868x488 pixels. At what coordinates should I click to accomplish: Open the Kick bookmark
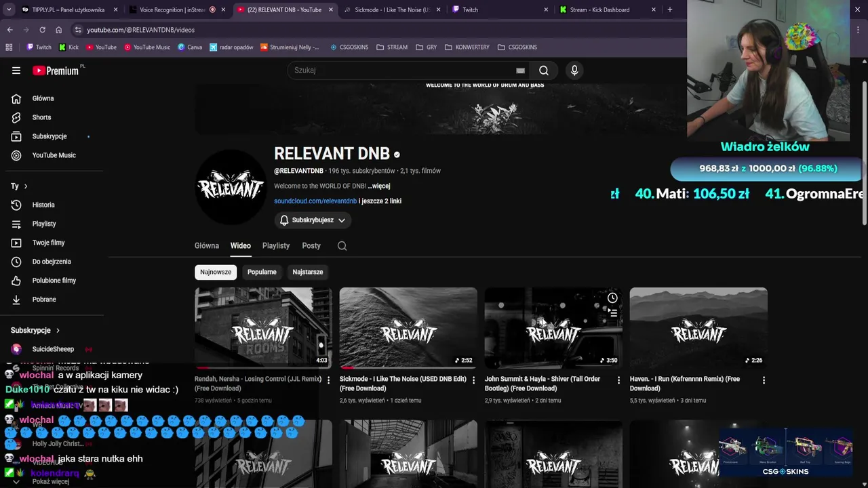click(69, 47)
